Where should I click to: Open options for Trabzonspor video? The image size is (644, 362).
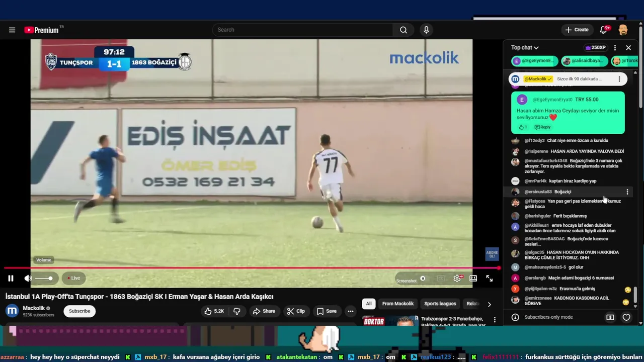tap(495, 320)
